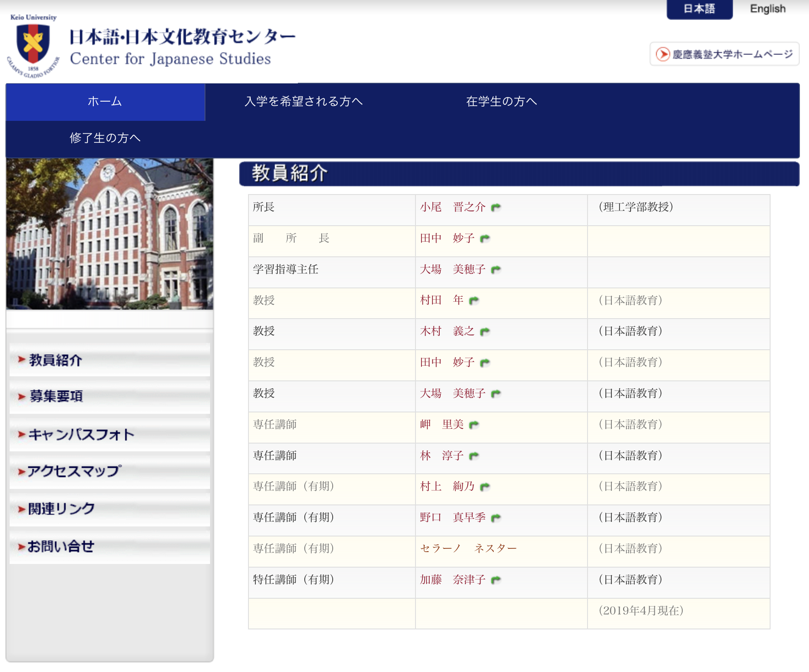The image size is (809, 672).
Task: Click the Keio University crest logo
Action: 33,46
